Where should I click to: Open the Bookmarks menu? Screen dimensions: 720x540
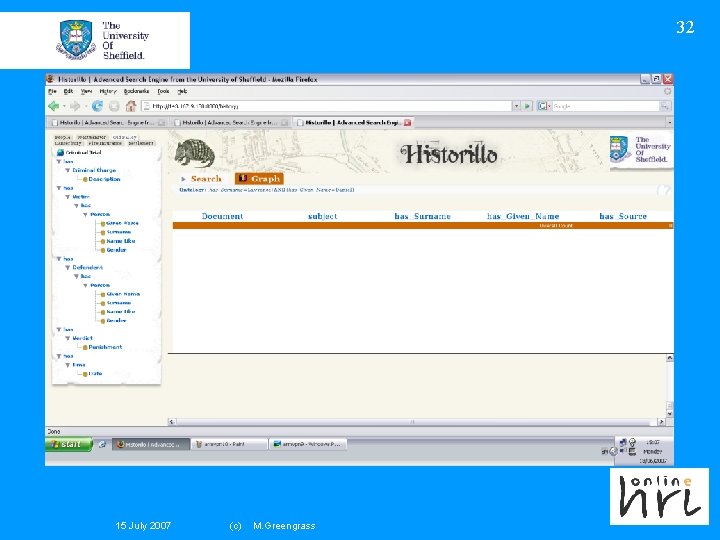coord(136,91)
